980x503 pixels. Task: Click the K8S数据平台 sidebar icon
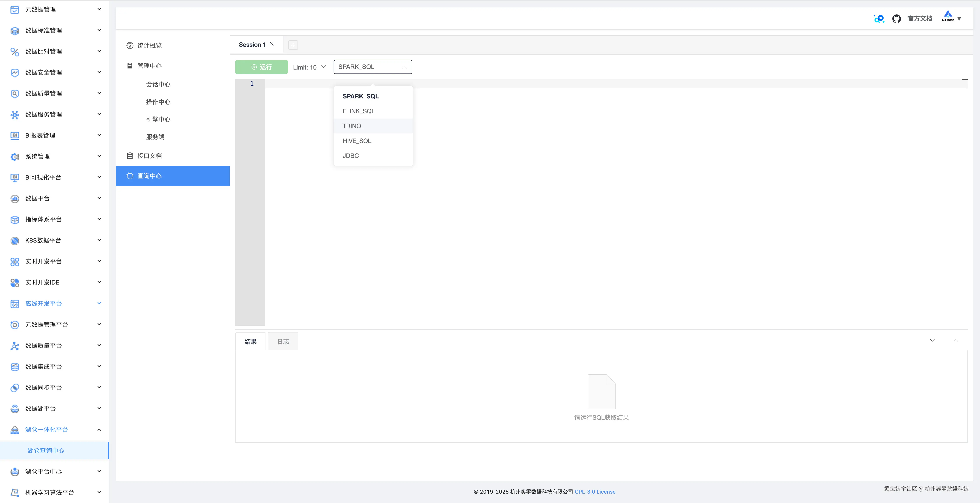coord(15,241)
